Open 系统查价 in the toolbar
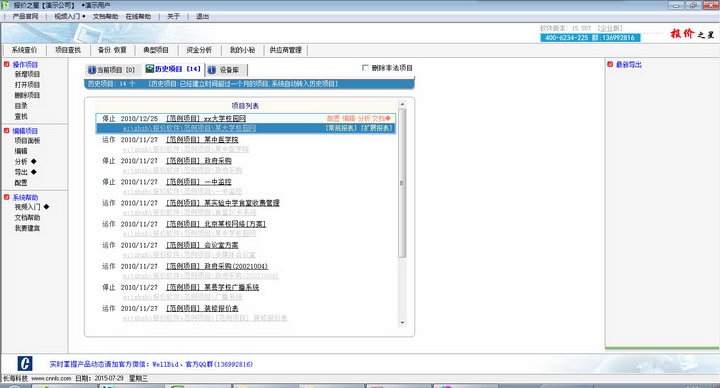Viewport: 720px width, 388px height. click(x=24, y=50)
